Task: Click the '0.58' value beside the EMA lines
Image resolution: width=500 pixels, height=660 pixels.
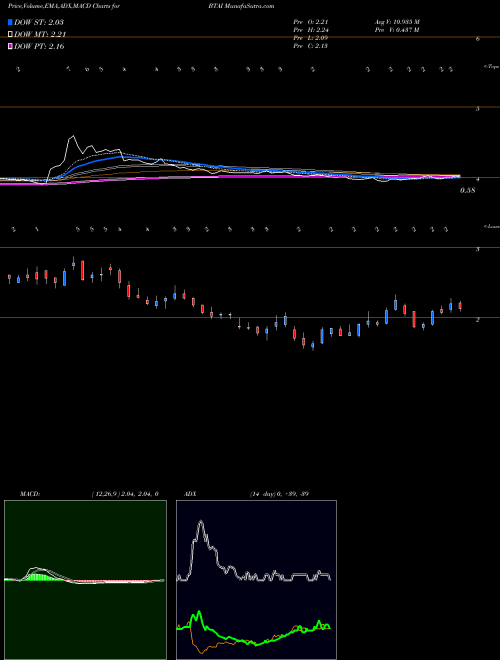Action: pos(468,190)
